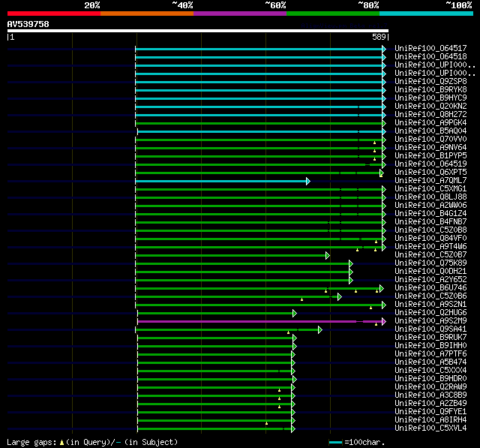480x448 pixels.
Task: Click UniRef100_C5Z0B8 text
Action: (430, 230)
